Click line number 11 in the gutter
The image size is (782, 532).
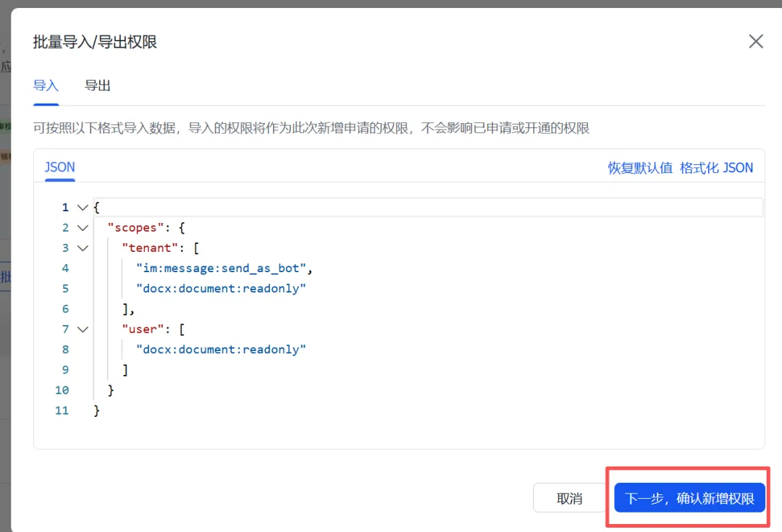(62, 411)
